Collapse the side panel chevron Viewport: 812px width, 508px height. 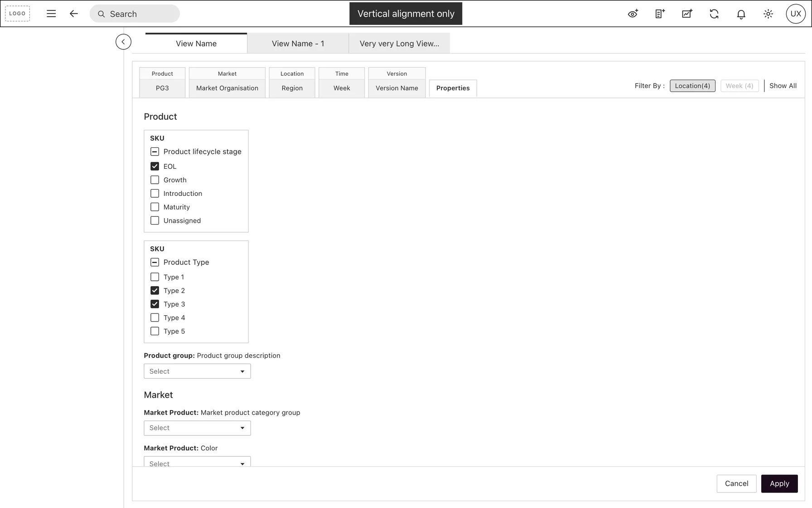coord(123,42)
